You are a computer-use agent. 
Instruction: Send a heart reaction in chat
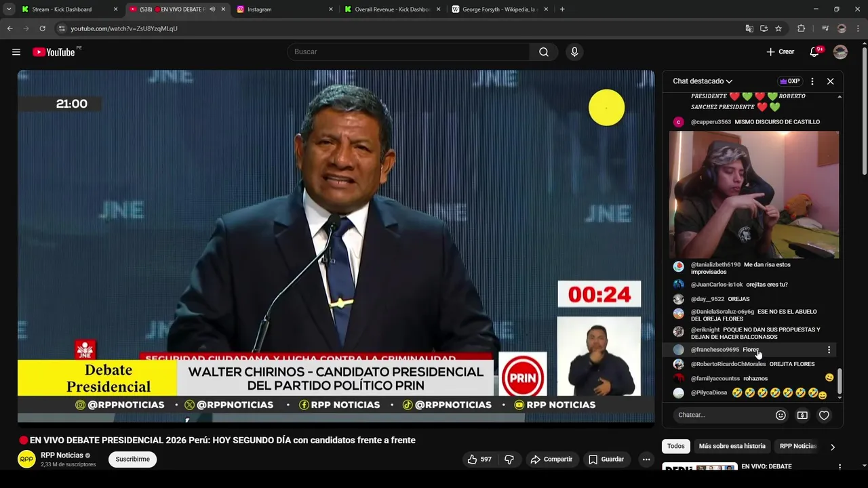click(824, 415)
